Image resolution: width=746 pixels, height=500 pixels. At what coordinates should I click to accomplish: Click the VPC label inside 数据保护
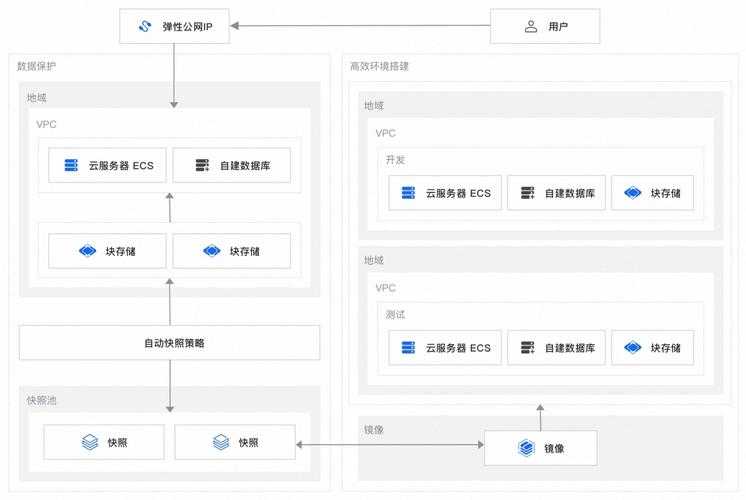46,124
